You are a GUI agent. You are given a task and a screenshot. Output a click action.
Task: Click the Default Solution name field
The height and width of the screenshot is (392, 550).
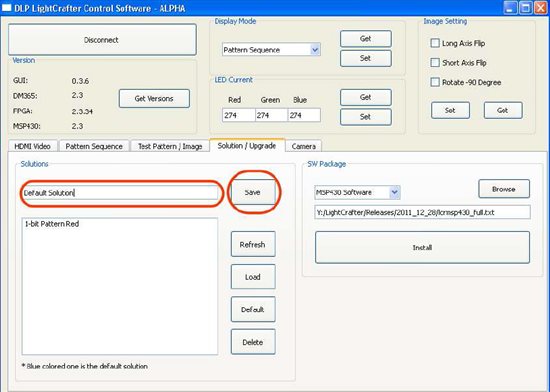pos(121,193)
